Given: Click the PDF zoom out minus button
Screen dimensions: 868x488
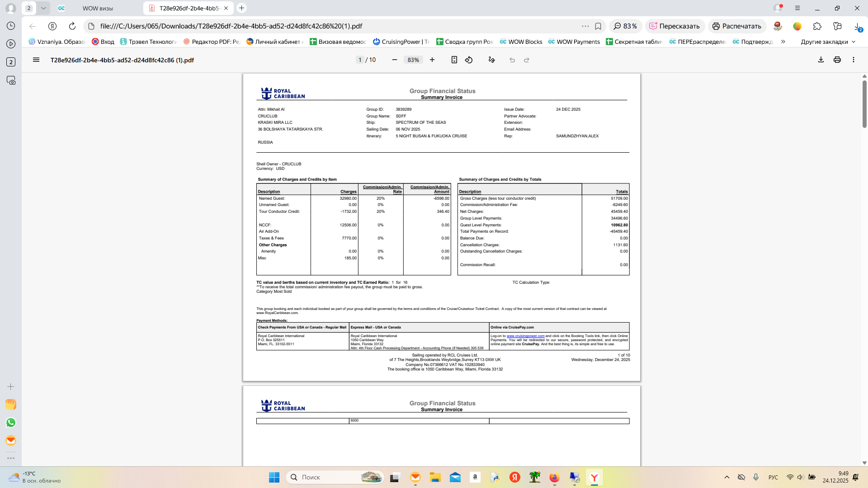Looking at the screenshot, I should pos(394,60).
